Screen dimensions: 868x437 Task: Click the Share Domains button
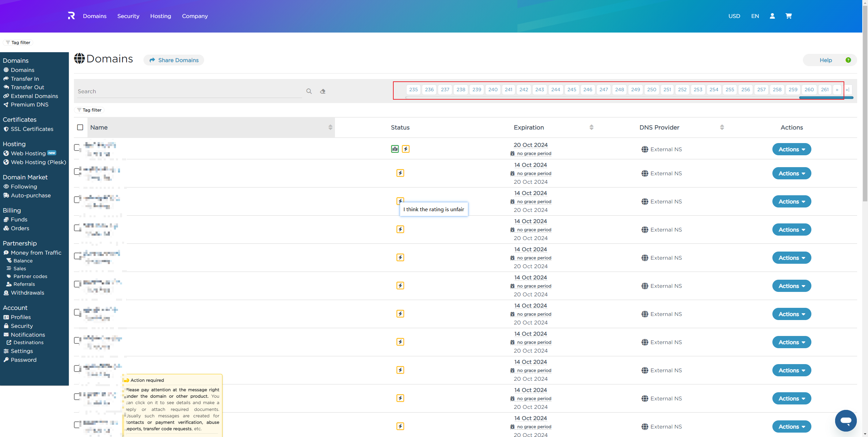point(174,60)
